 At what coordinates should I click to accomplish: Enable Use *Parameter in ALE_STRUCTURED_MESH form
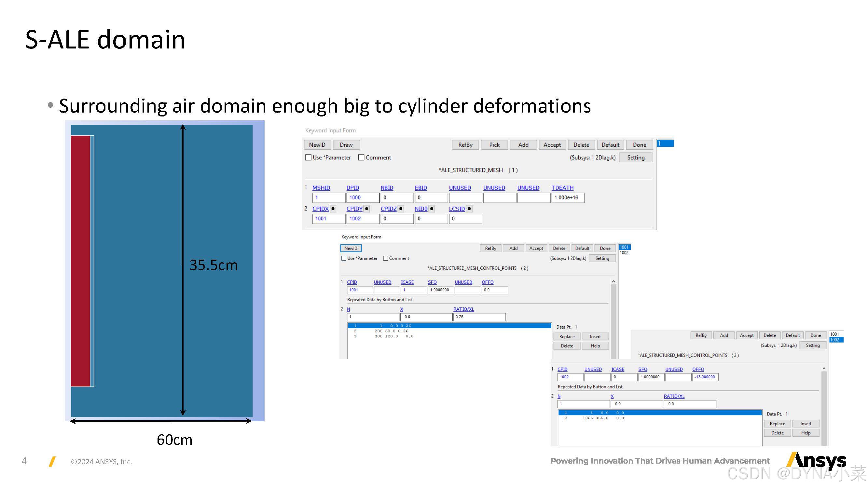(x=308, y=157)
